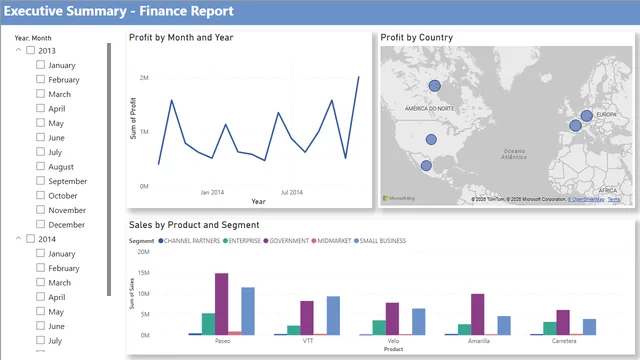Click the Velo Enterprise bar

tap(379, 328)
